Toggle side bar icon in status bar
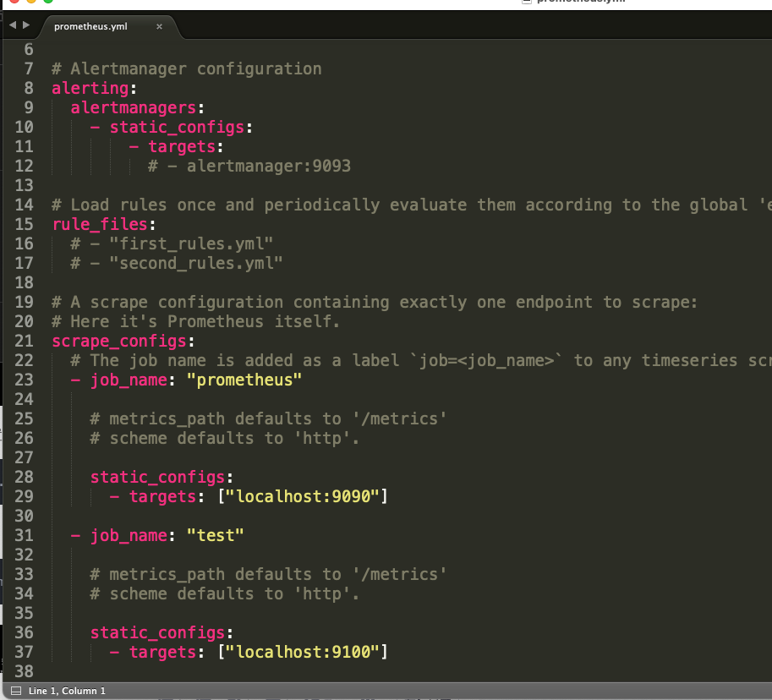The image size is (772, 700). click(16, 691)
